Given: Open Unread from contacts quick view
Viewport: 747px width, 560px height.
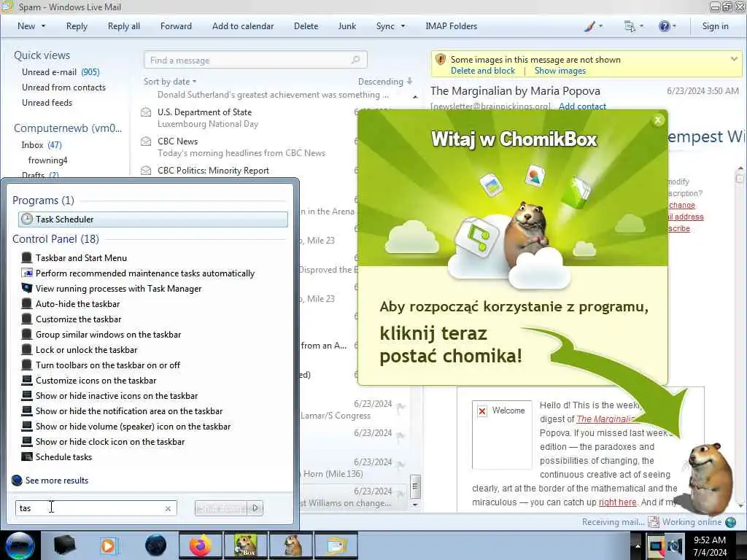Looking at the screenshot, I should pos(64,87).
